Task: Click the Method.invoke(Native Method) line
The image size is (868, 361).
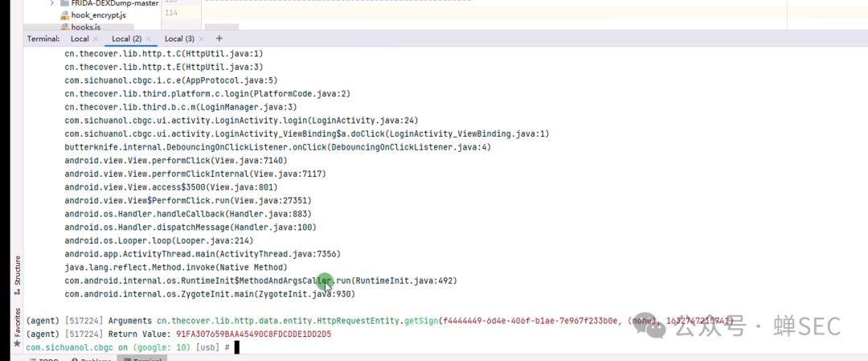Action: point(176,268)
